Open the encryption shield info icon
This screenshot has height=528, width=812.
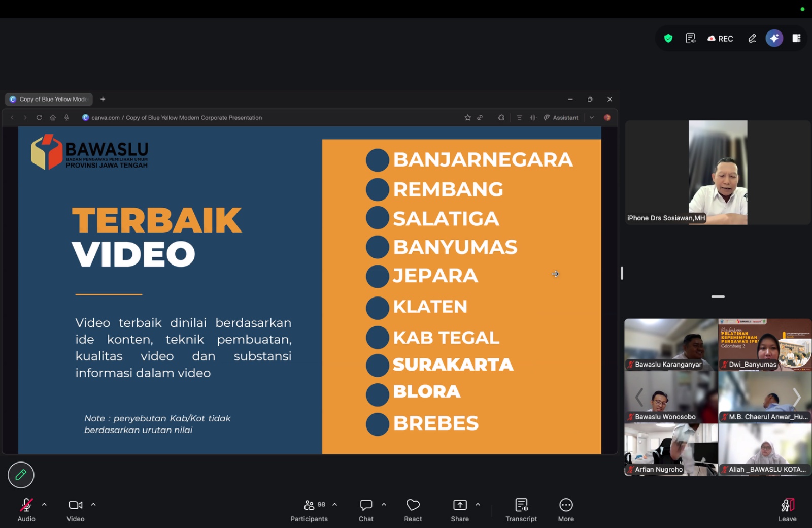pyautogui.click(x=668, y=38)
